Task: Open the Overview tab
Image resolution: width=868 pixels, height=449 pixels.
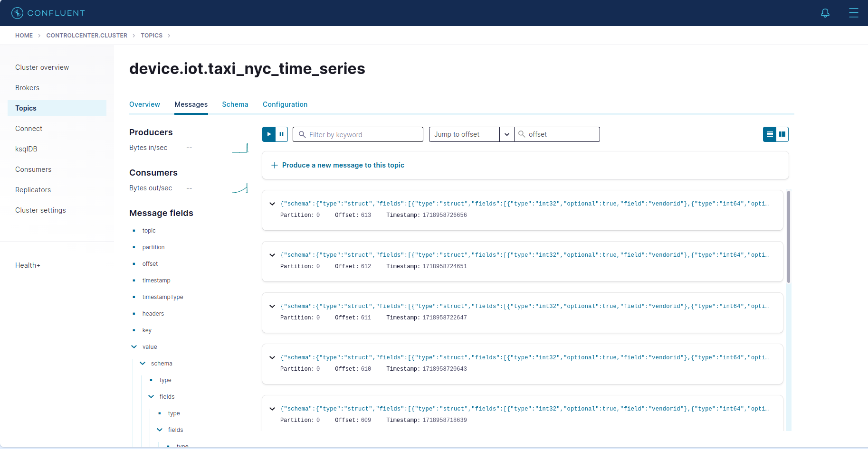Action: [144, 104]
